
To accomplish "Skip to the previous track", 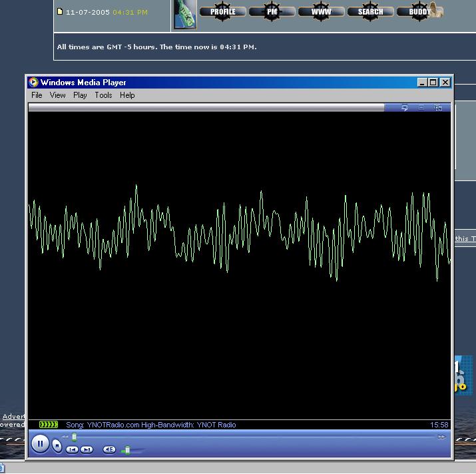I will [x=72, y=450].
